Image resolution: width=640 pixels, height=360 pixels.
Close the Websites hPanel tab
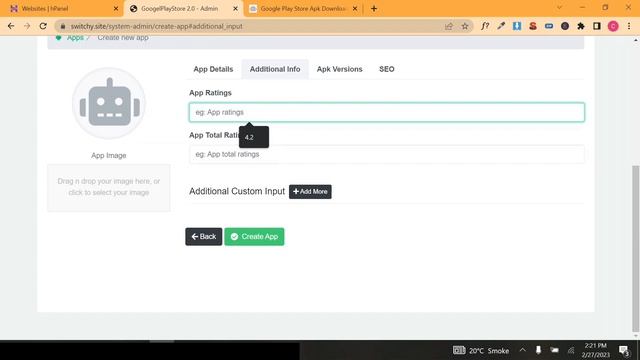(116, 9)
